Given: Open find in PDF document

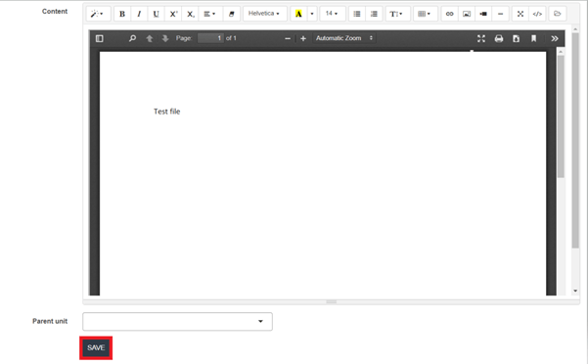Looking at the screenshot, I should (x=132, y=38).
